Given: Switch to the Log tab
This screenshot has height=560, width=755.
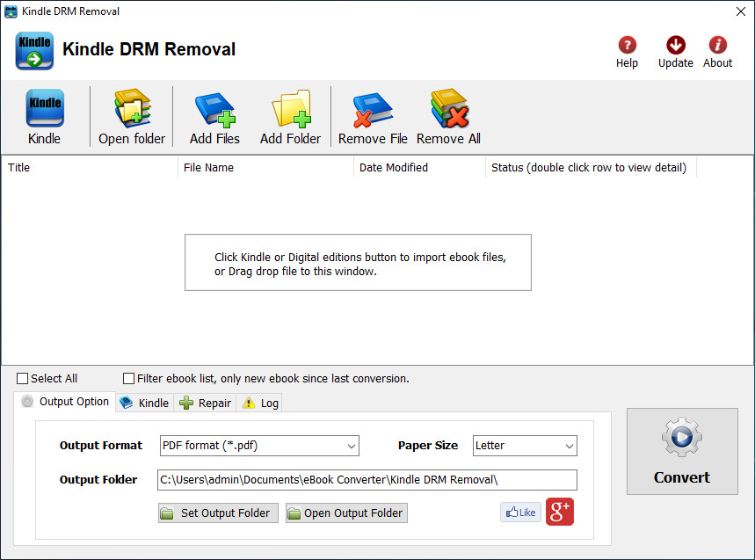Looking at the screenshot, I should tap(259, 403).
